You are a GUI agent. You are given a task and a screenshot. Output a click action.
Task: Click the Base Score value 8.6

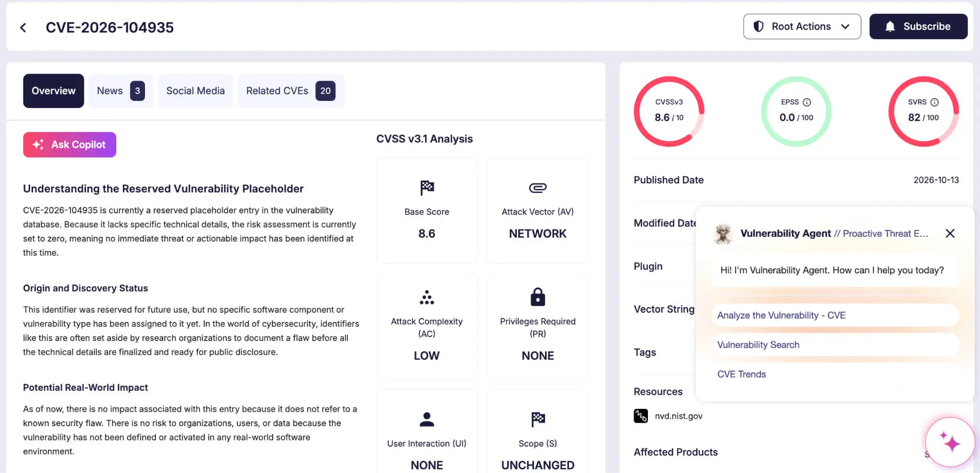click(427, 234)
